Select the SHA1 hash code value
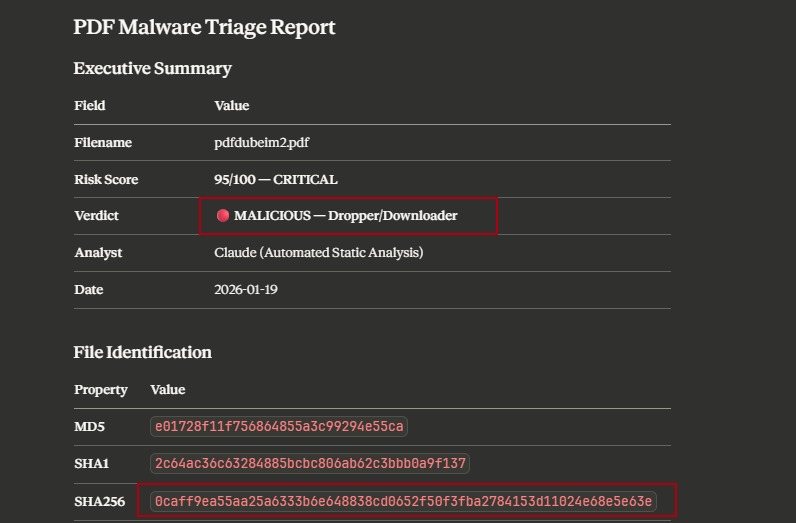796x523 pixels. point(310,464)
